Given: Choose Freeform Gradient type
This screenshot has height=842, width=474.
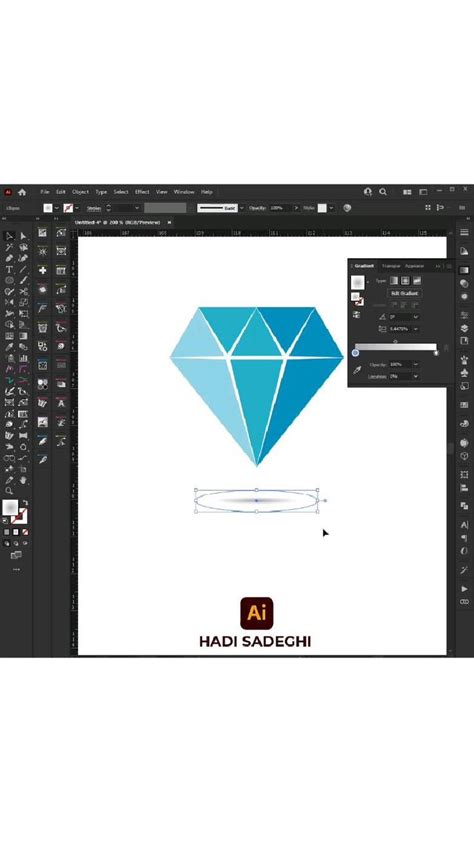Looking at the screenshot, I should [x=417, y=281].
